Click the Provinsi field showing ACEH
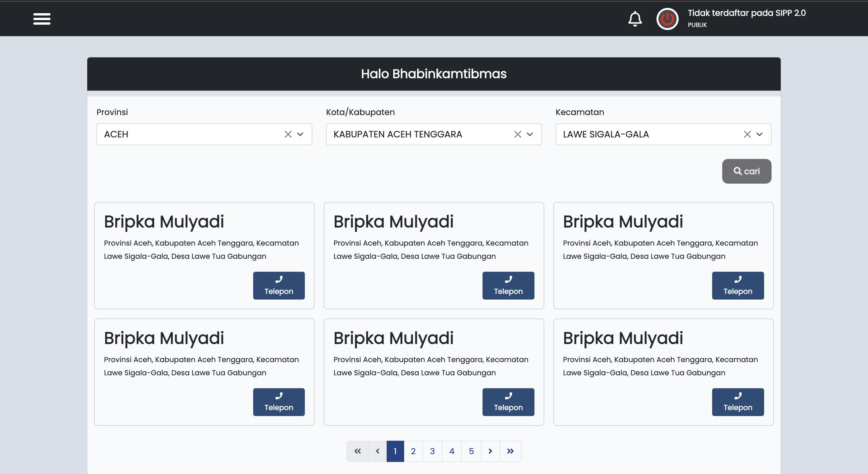This screenshot has height=474, width=868. pos(189,134)
